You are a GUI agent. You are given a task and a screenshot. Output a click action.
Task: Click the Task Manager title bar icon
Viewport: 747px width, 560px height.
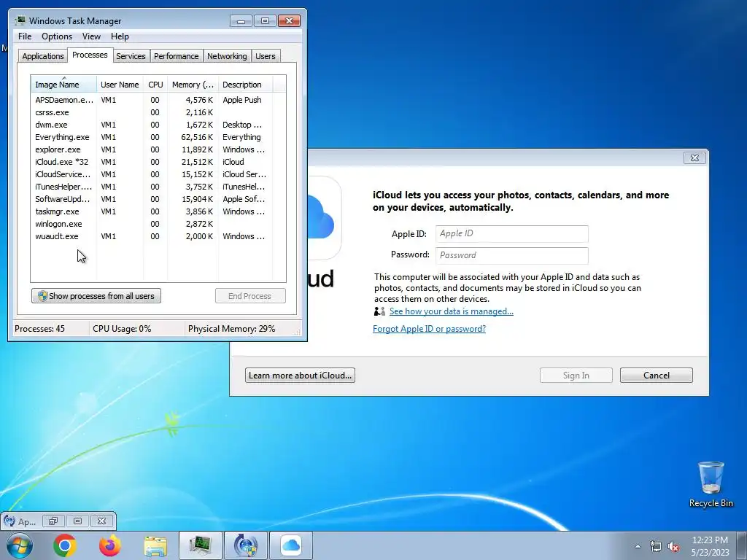pos(20,20)
